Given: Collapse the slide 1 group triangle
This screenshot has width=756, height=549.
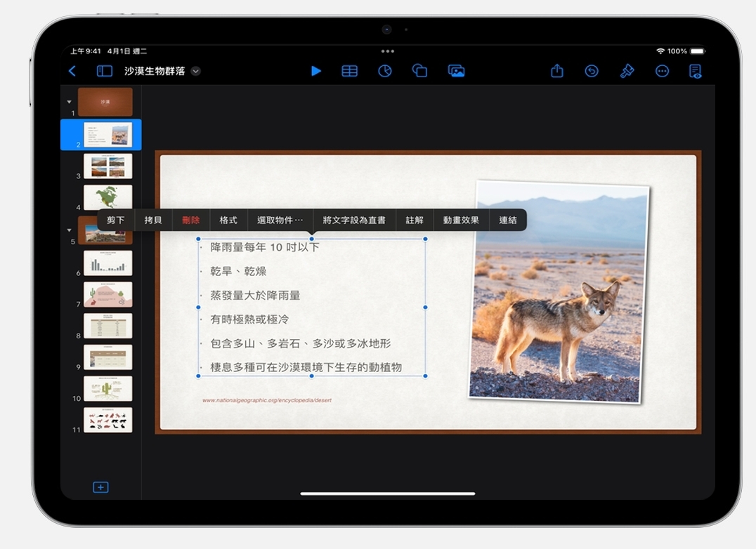Looking at the screenshot, I should [69, 102].
